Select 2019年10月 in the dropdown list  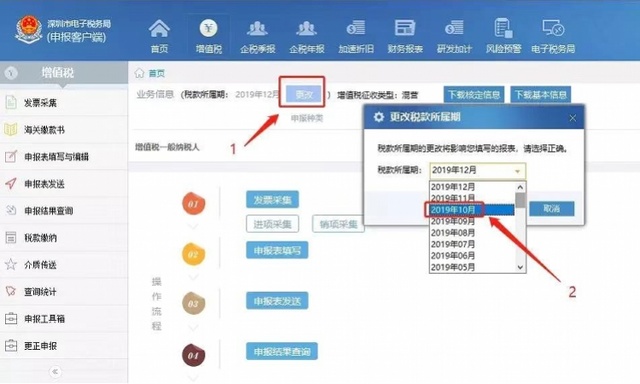point(472,210)
